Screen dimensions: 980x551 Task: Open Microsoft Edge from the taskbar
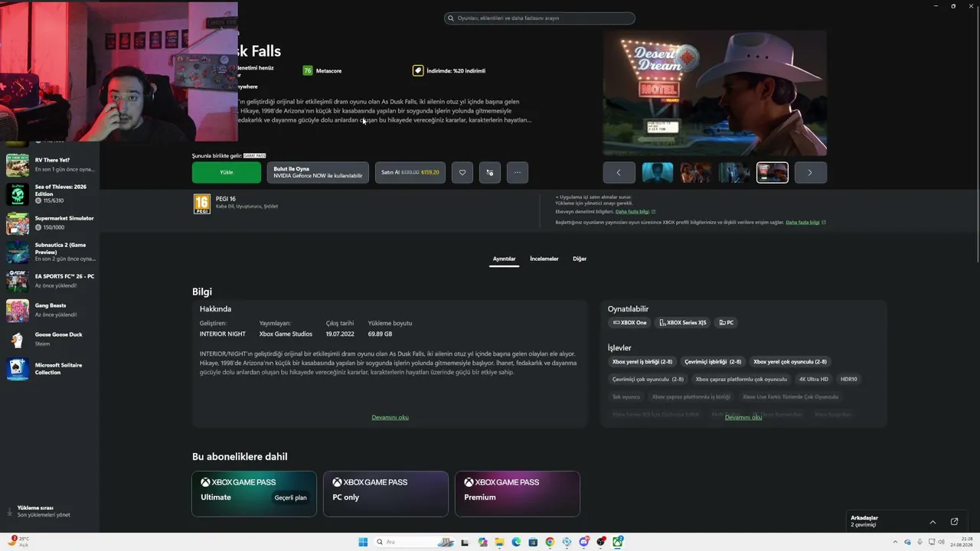pos(516,542)
